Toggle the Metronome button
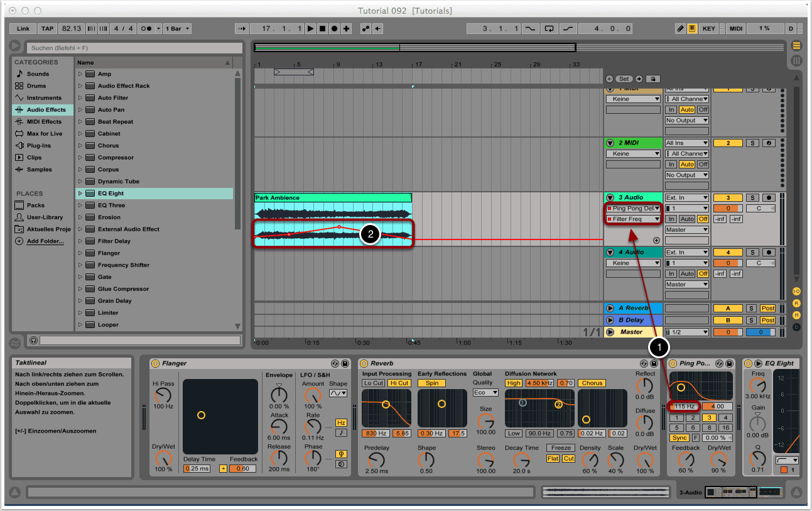This screenshot has width=812, height=511. (148, 29)
